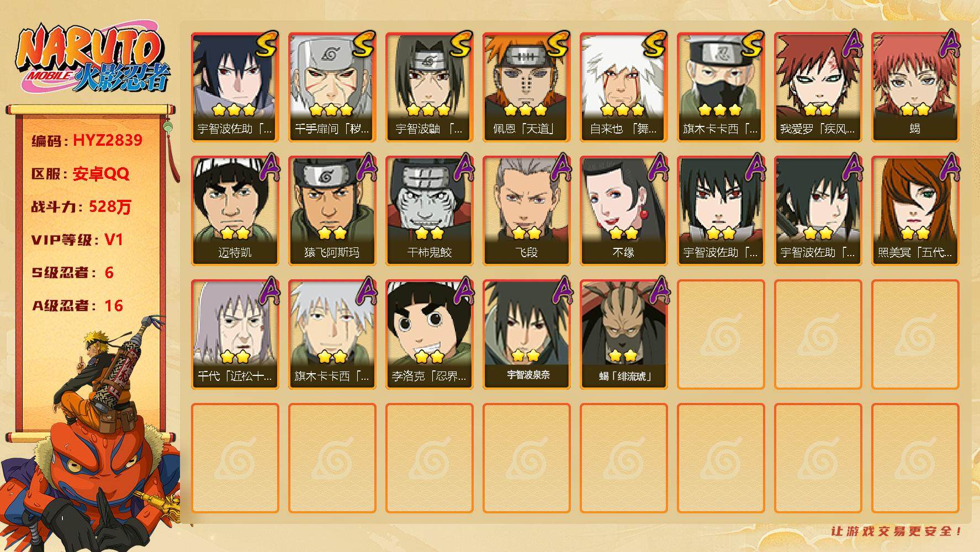Open the 宇智波泉奈 ninja card

tap(526, 335)
